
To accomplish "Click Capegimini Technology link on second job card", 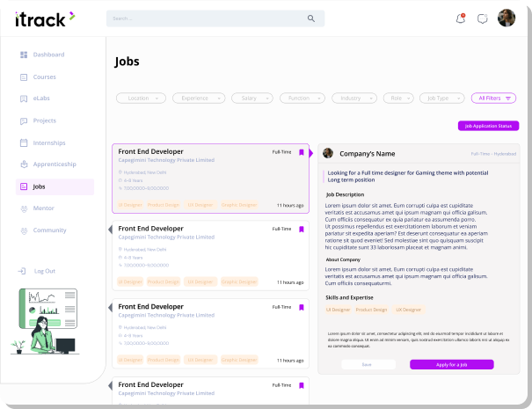I will (x=166, y=237).
